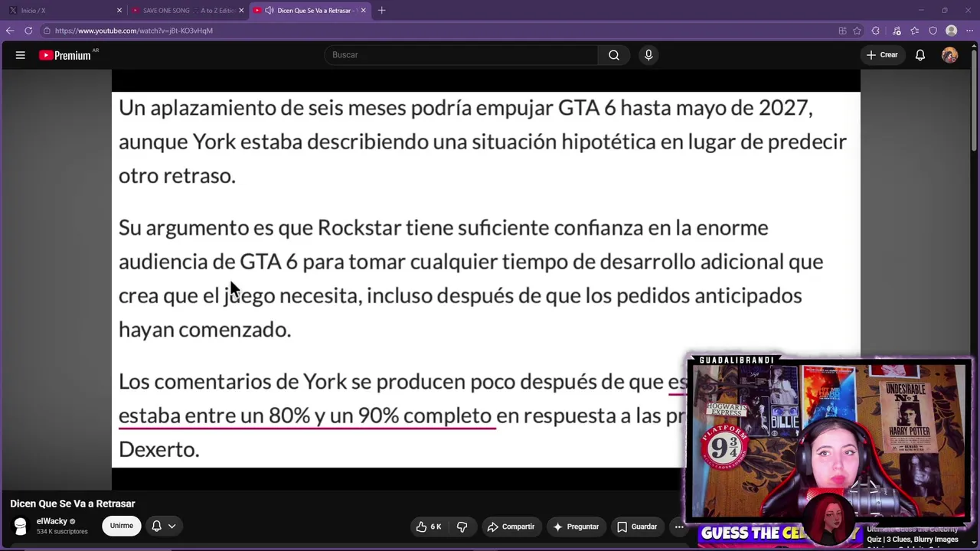Open more actions ellipsis menu

[679, 527]
